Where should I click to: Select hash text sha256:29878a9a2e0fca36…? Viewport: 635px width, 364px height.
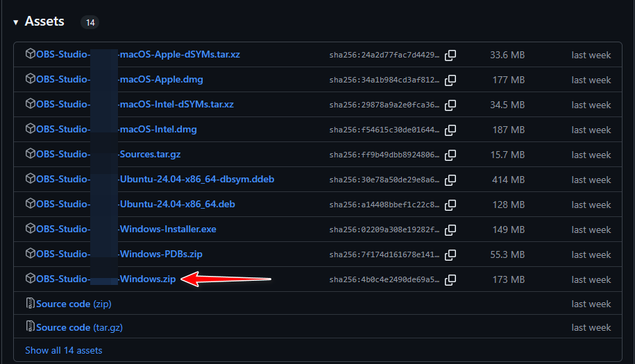click(x=384, y=105)
